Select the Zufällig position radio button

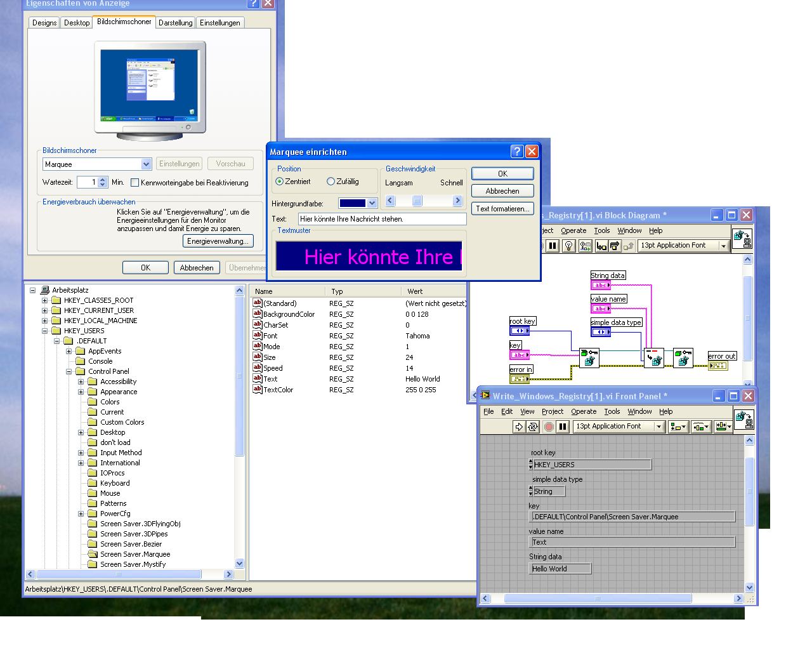click(331, 182)
